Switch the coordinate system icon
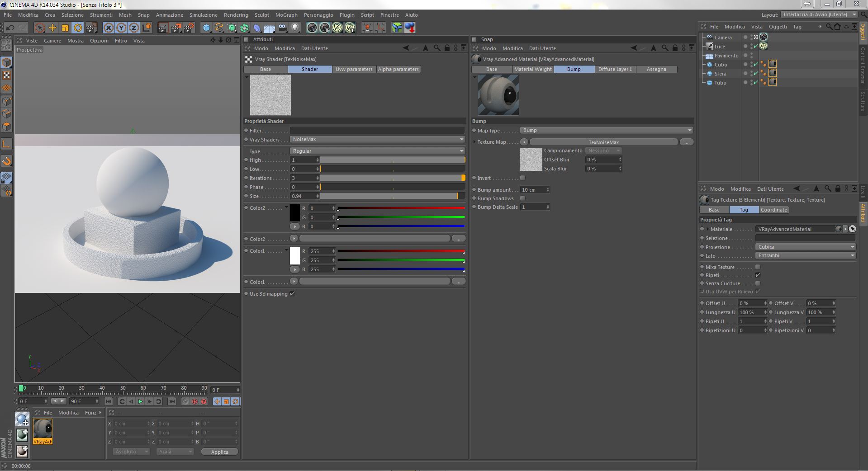This screenshot has width=868, height=471. tap(147, 28)
